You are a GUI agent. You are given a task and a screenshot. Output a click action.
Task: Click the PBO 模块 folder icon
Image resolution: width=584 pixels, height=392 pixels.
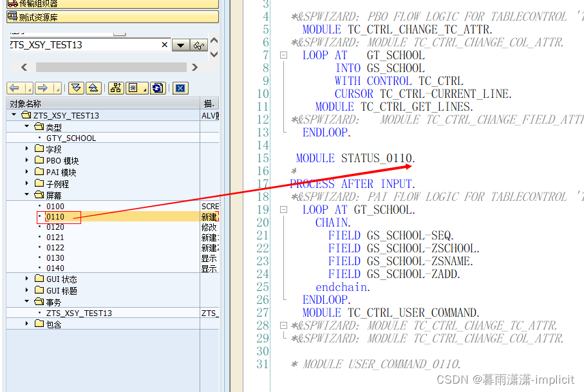[x=39, y=160]
